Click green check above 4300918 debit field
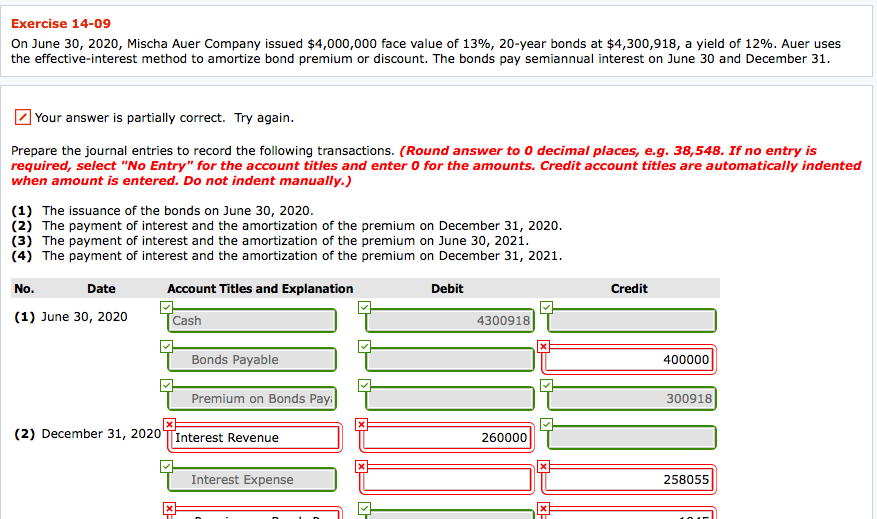Image resolution: width=877 pixels, height=519 pixels. [364, 307]
